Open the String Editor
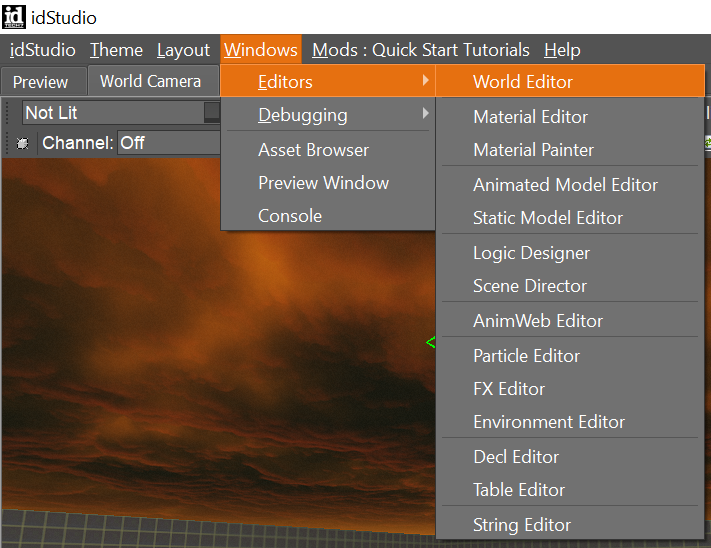Viewport: 711px width, 548px height. (x=570, y=525)
